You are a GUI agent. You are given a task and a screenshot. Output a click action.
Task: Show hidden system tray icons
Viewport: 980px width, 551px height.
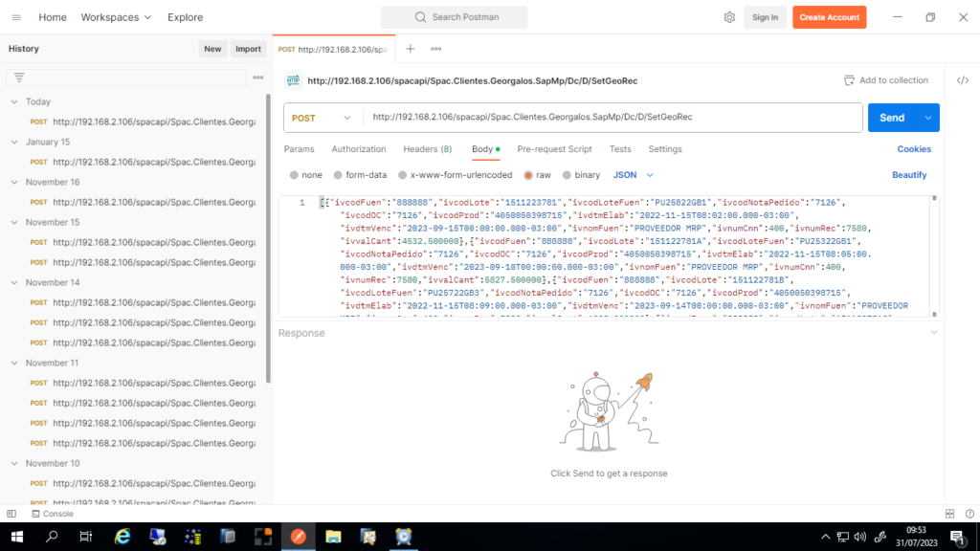[x=826, y=537]
